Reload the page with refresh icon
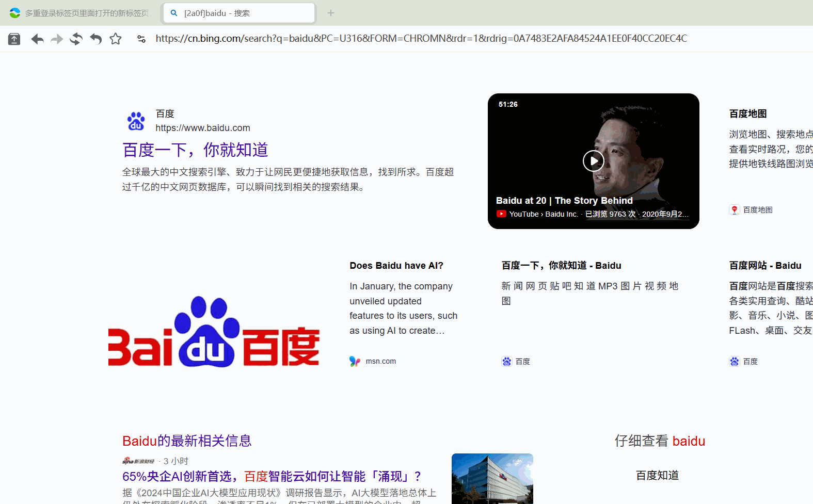 pyautogui.click(x=76, y=39)
